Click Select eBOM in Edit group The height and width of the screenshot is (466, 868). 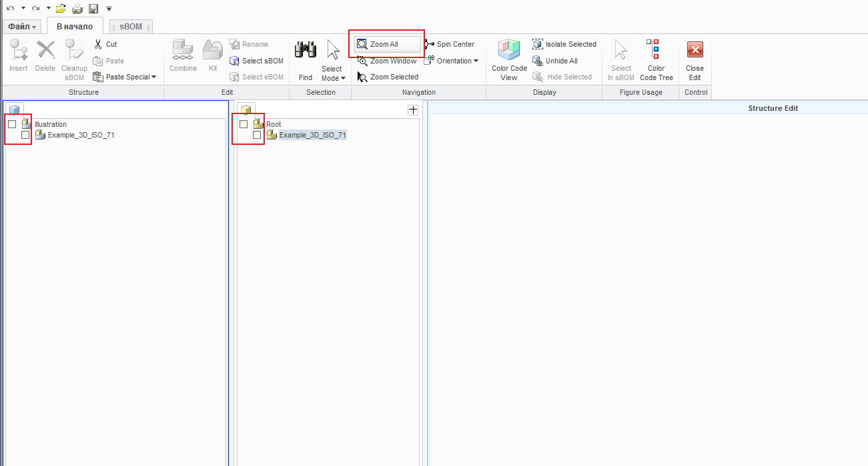click(x=256, y=77)
